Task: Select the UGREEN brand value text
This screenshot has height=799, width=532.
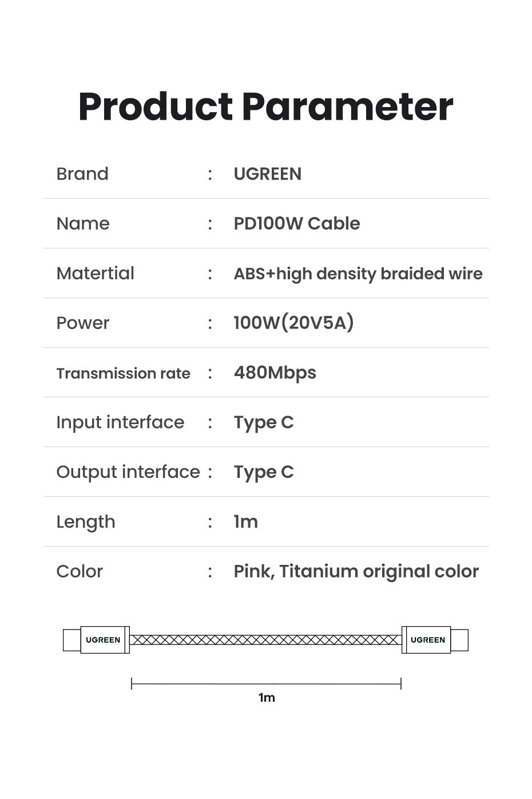Action: tap(267, 174)
